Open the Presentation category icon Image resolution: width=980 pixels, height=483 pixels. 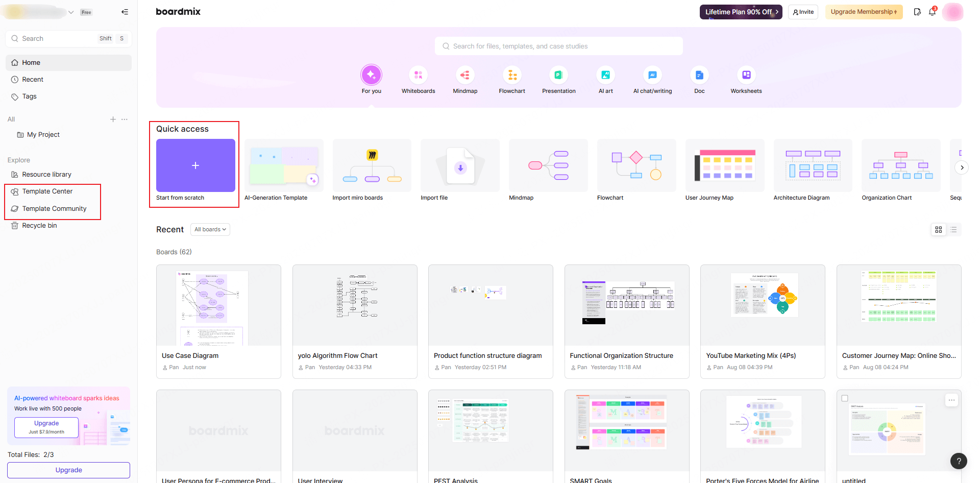click(x=558, y=75)
